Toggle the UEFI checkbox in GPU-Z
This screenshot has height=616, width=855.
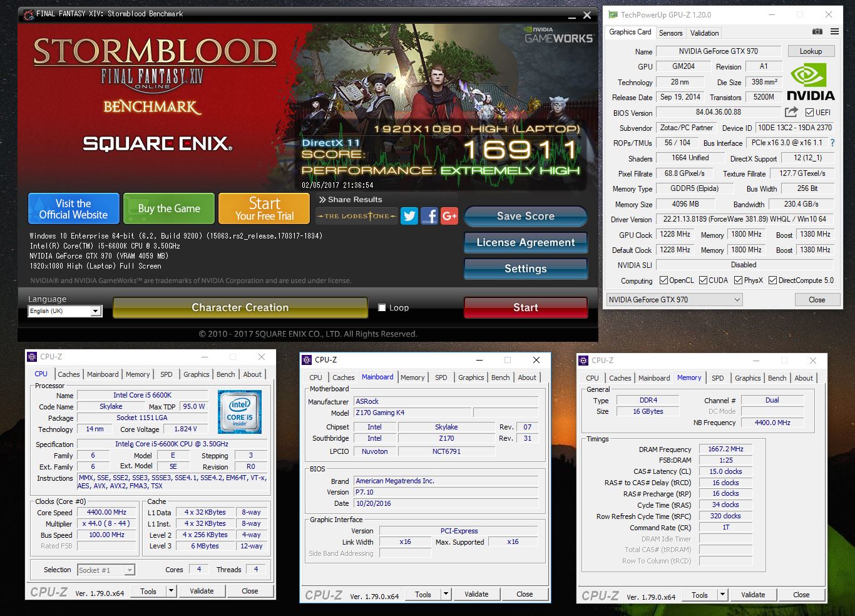click(810, 113)
